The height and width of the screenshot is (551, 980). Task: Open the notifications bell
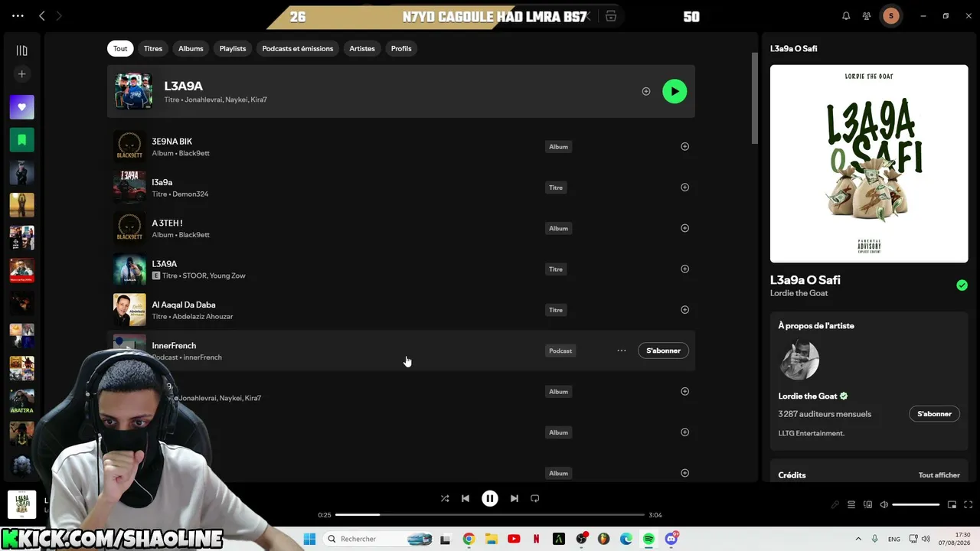[846, 16]
